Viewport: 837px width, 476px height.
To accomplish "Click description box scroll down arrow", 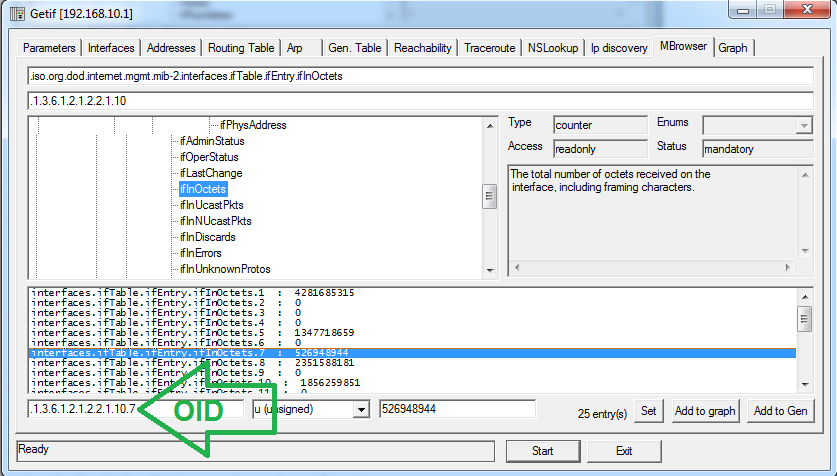I will click(x=805, y=251).
